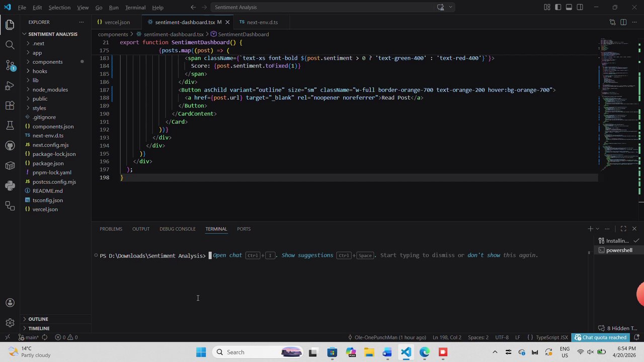The width and height of the screenshot is (644, 362).
Task: Open the Accounts icon
Action: (x=10, y=303)
